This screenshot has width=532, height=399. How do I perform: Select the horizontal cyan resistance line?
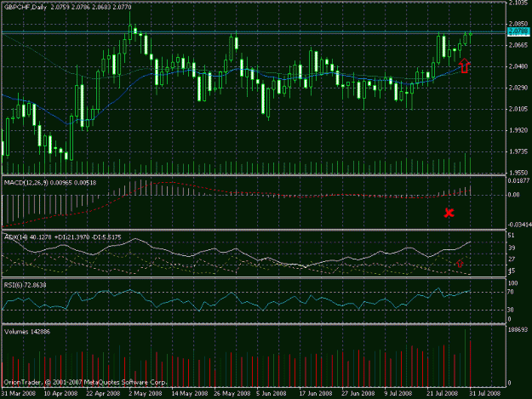click(x=254, y=32)
